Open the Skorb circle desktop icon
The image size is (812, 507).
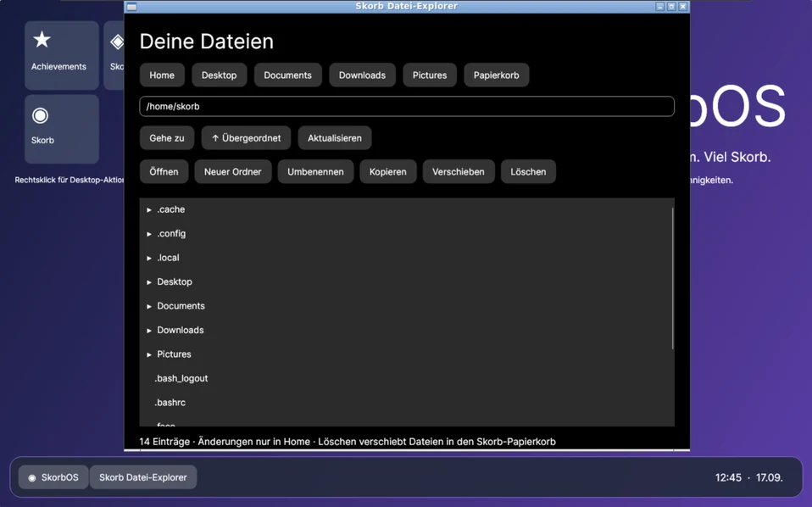61,128
